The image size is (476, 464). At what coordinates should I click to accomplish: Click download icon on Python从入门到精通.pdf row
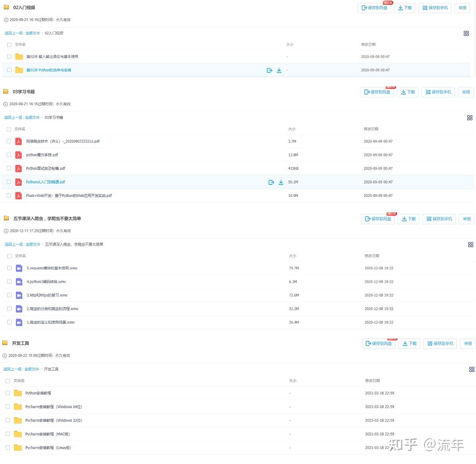[281, 182]
